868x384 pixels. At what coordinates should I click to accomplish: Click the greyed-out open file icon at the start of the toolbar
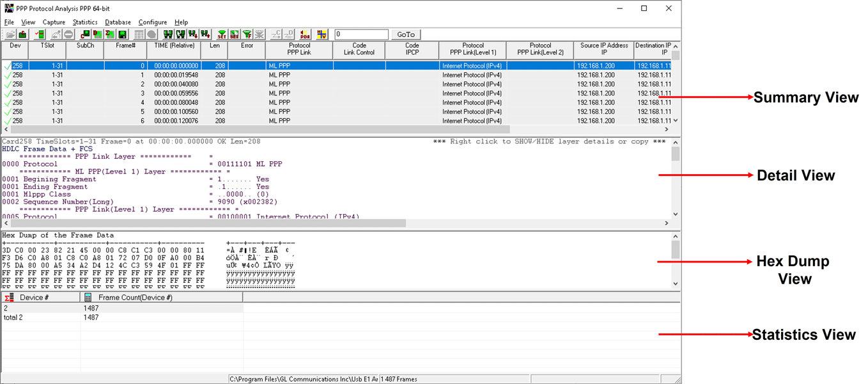click(x=10, y=34)
